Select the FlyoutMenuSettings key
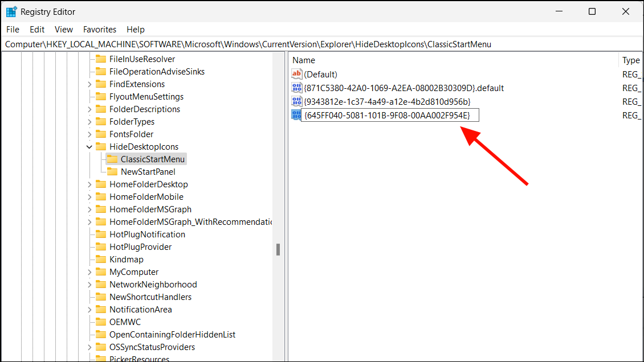The image size is (644, 362). pos(146,96)
